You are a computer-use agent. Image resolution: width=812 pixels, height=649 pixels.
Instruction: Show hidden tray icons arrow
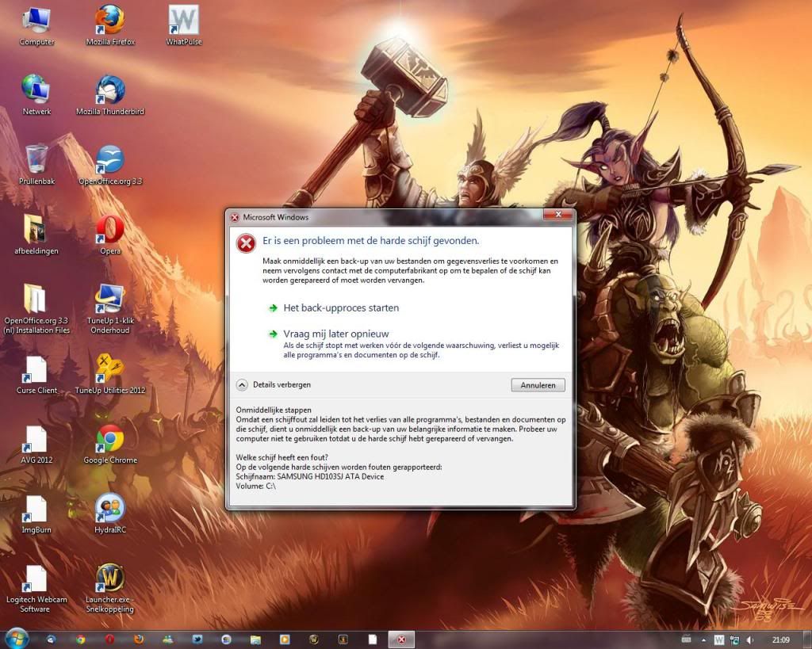coord(703,640)
